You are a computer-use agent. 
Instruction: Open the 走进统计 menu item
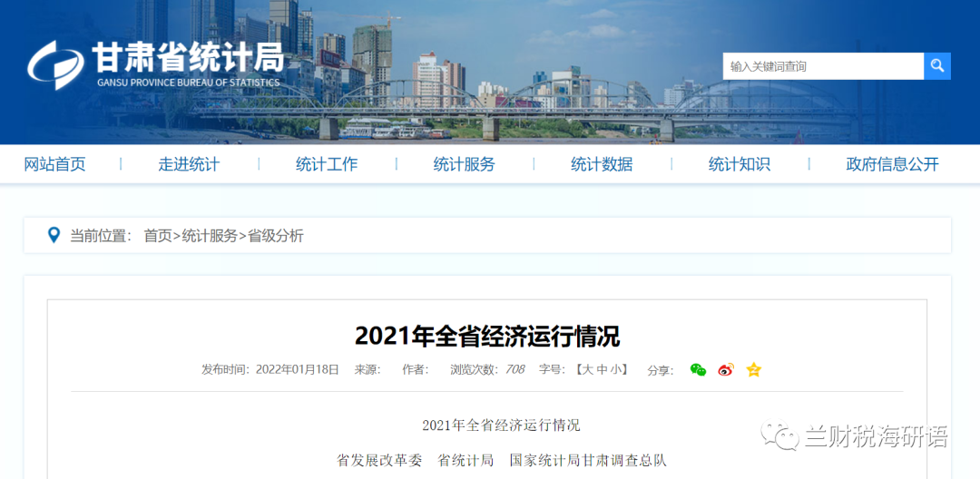pos(189,164)
